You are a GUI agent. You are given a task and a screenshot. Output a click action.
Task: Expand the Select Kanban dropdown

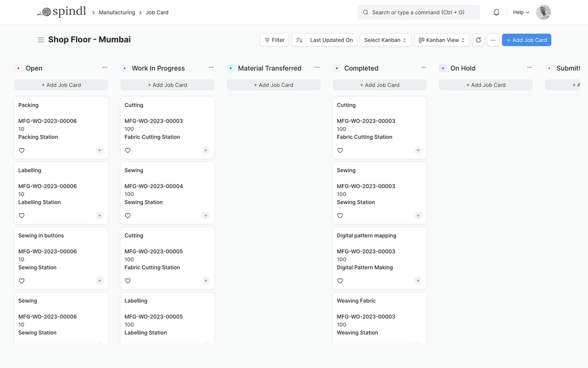click(x=385, y=40)
